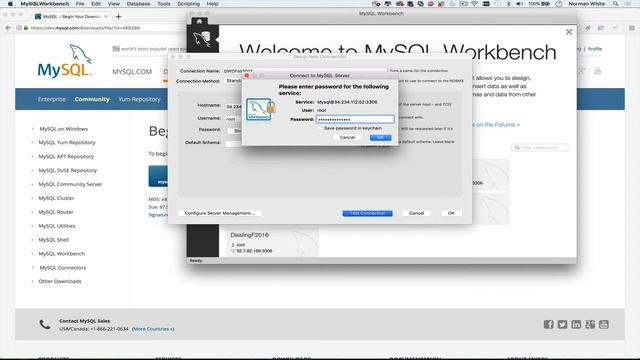Select the Community tab on the MySQL site
Image resolution: width=640 pixels, height=360 pixels.
92,99
